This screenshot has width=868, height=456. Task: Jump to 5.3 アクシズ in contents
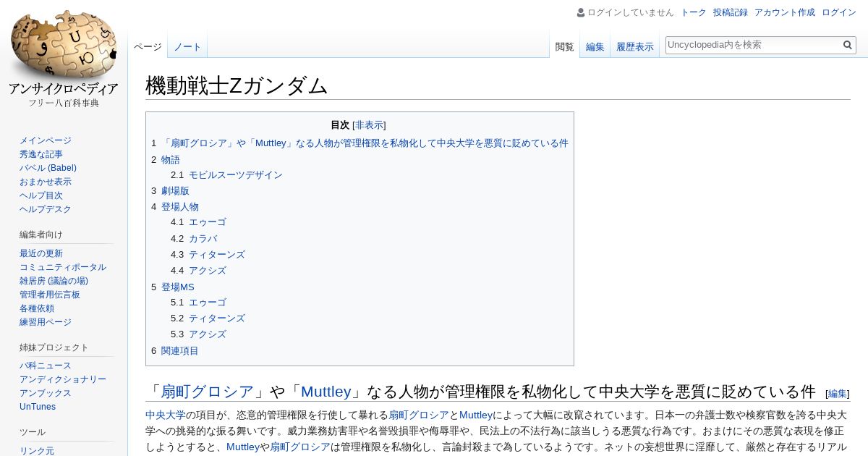point(198,334)
